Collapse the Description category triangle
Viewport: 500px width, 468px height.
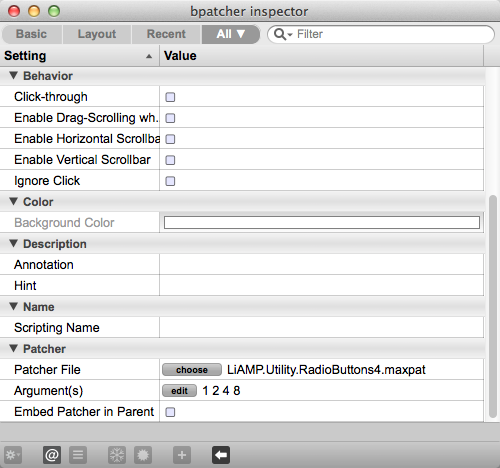click(14, 243)
